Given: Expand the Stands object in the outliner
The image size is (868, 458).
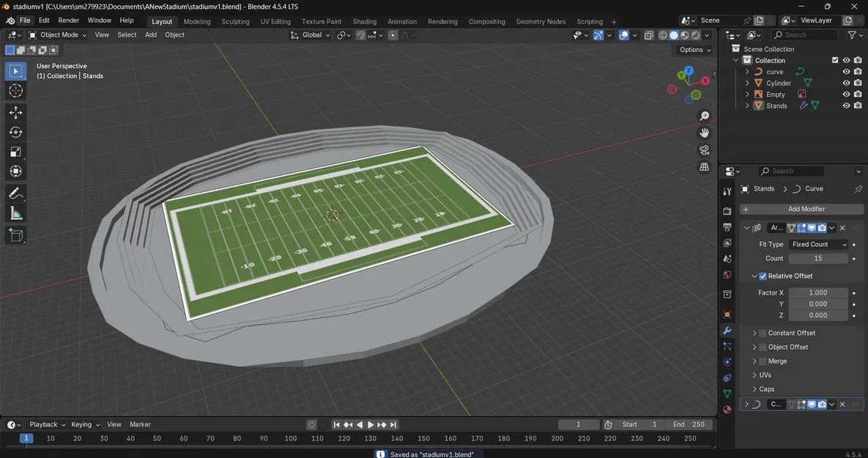Looking at the screenshot, I should tap(747, 106).
